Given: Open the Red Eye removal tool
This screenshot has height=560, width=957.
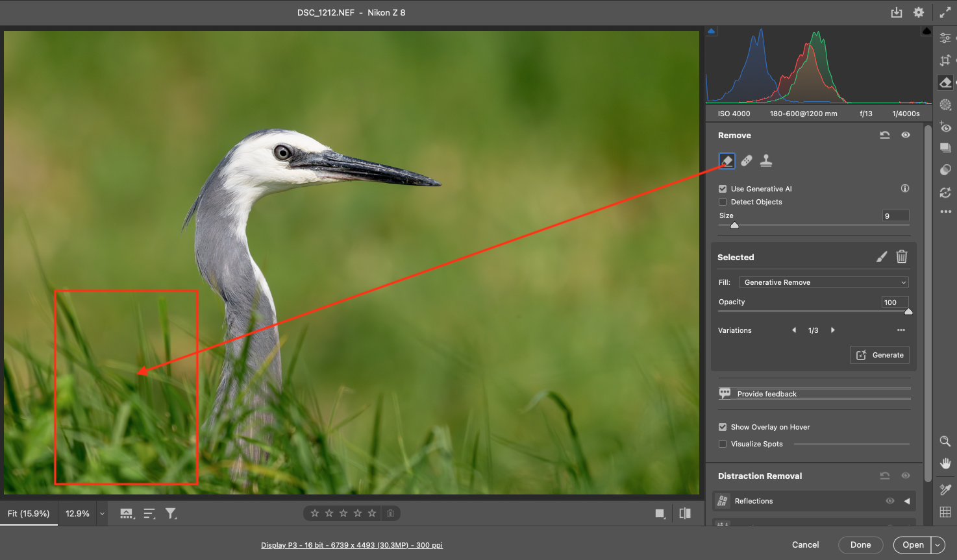Looking at the screenshot, I should tap(945, 127).
